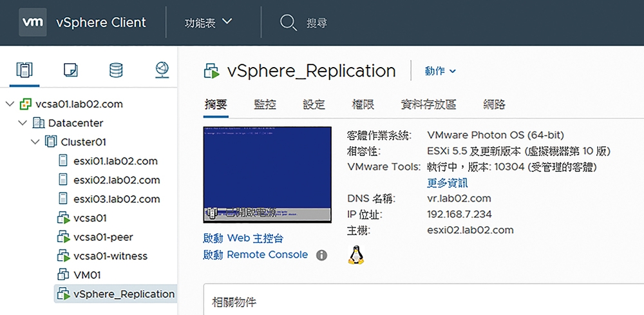Select vcsa01-peer VM in the tree
The width and height of the screenshot is (644, 315).
(103, 237)
